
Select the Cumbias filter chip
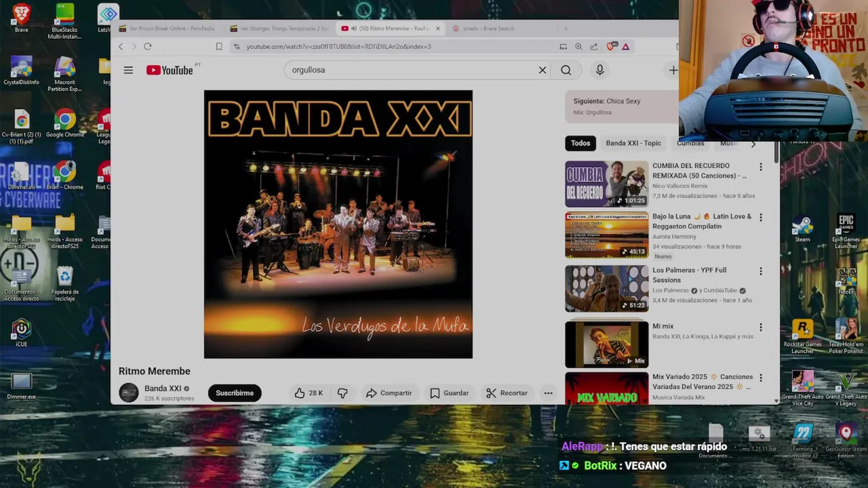(690, 143)
